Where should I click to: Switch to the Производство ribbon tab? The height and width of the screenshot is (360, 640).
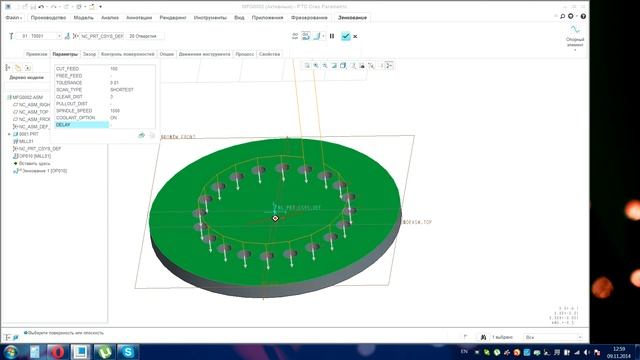(x=48, y=18)
